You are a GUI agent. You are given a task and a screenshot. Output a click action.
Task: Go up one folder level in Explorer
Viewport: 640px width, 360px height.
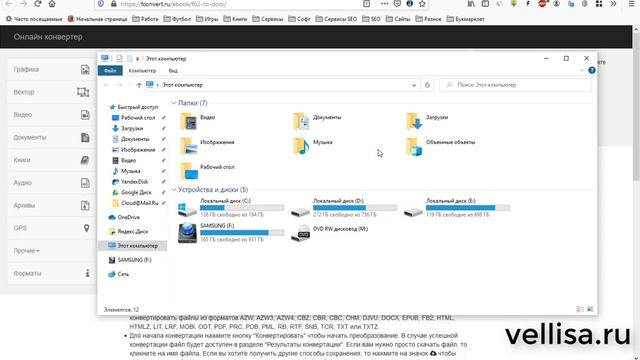139,85
